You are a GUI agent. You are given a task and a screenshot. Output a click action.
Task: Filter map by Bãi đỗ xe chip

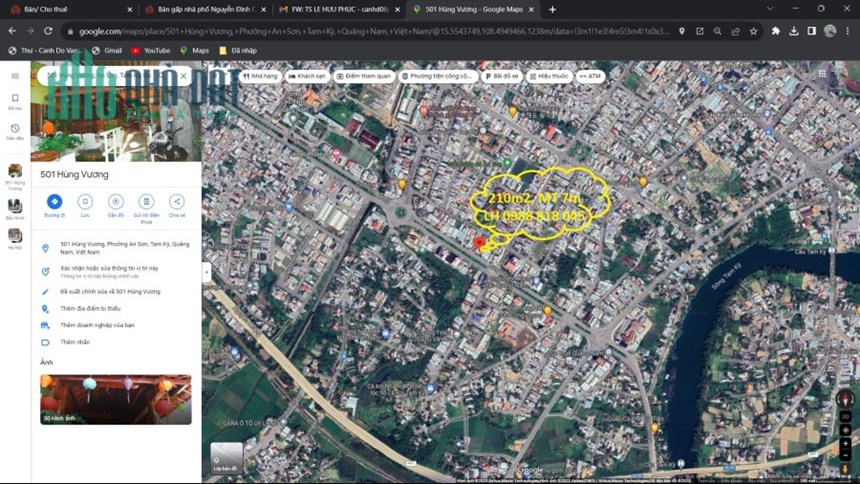502,76
